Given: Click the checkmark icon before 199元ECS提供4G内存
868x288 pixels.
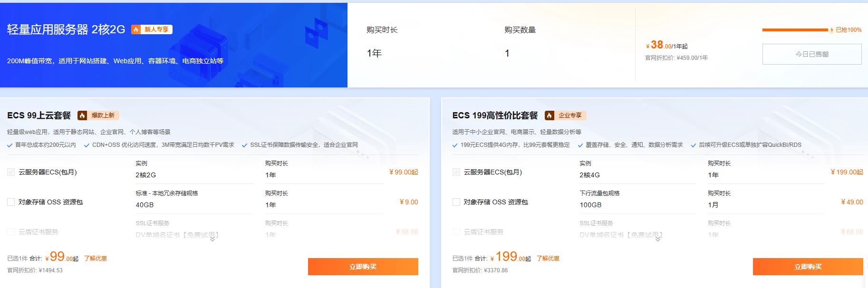Looking at the screenshot, I should tap(455, 145).
